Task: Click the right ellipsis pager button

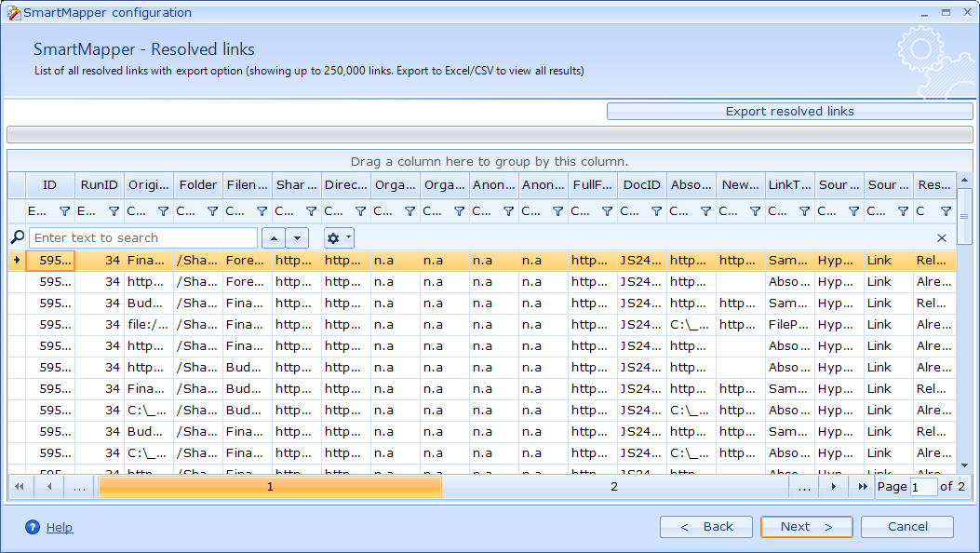Action: 804,487
